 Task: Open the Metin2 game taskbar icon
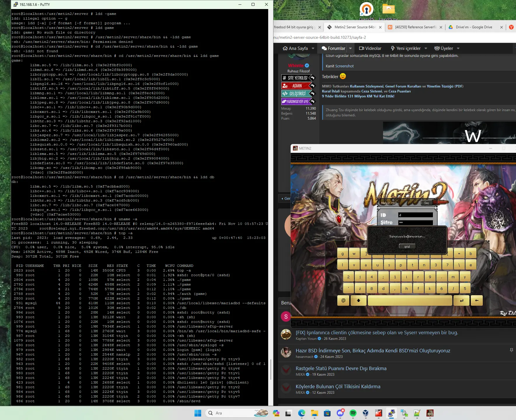coord(430,413)
